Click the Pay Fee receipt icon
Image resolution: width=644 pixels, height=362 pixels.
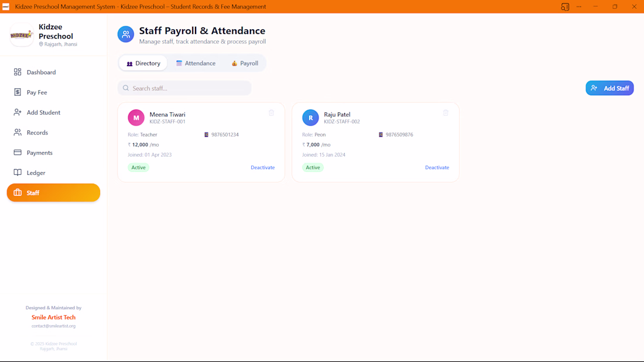[18, 92]
